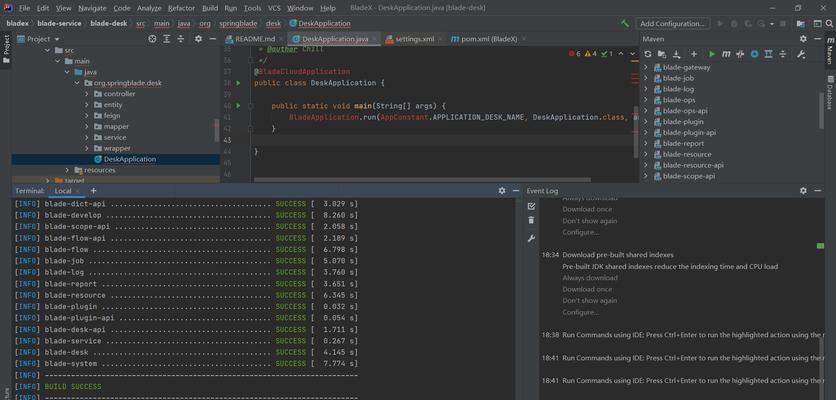The width and height of the screenshot is (836, 400).
Task: Toggle Project tool window side button
Action: (x=6, y=49)
